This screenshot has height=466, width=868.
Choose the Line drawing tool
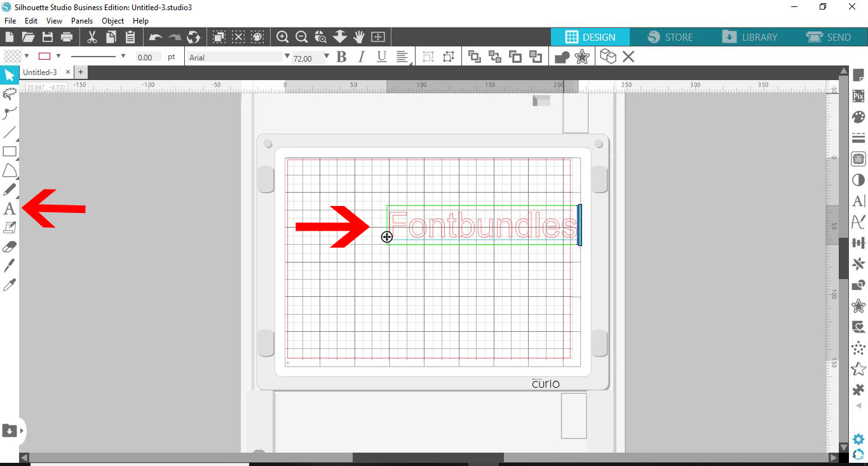[x=9, y=132]
